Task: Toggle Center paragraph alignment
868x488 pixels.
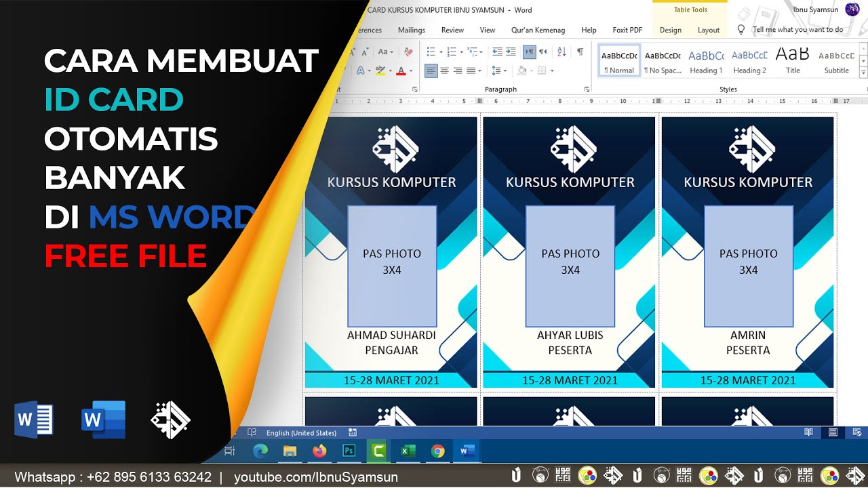Action: pyautogui.click(x=444, y=70)
